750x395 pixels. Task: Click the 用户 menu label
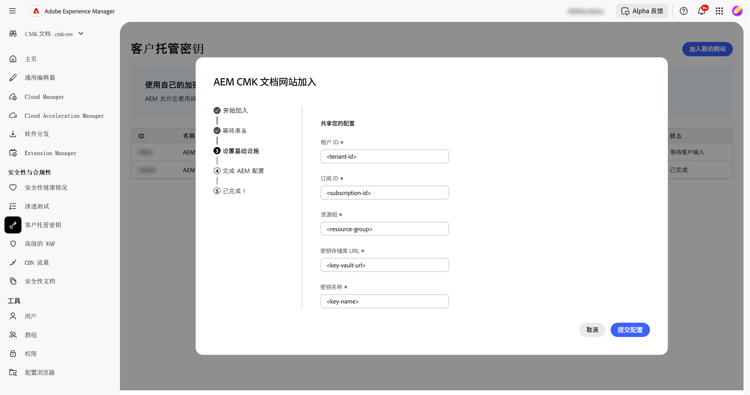point(31,316)
